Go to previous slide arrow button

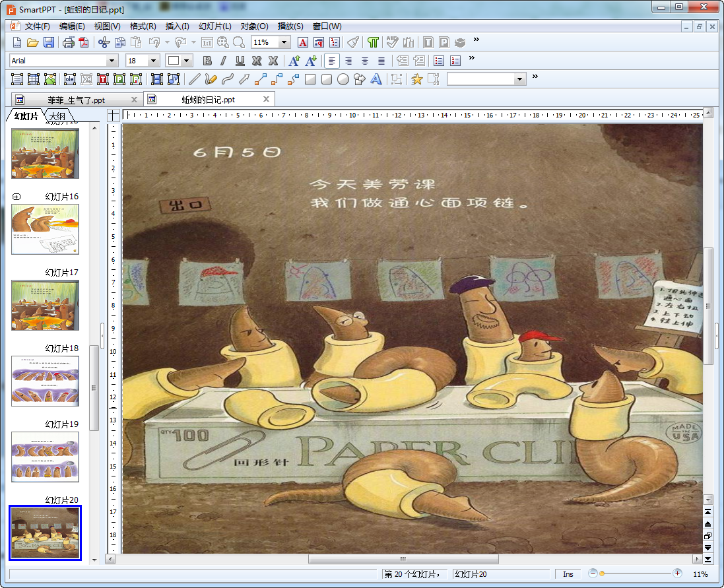click(x=708, y=524)
